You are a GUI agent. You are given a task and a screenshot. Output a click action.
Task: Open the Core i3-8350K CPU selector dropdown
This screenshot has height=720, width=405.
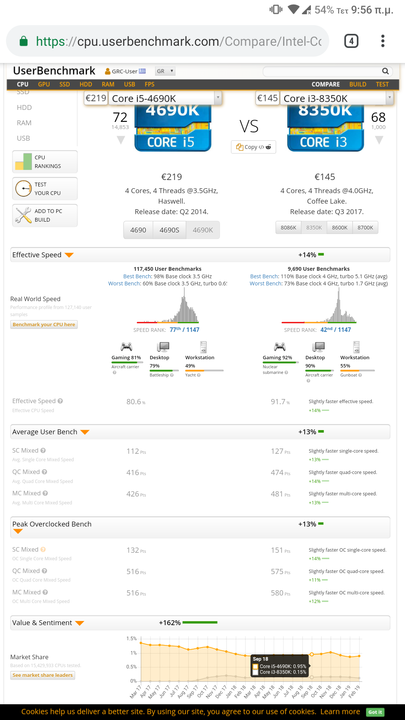pyautogui.click(x=337, y=98)
